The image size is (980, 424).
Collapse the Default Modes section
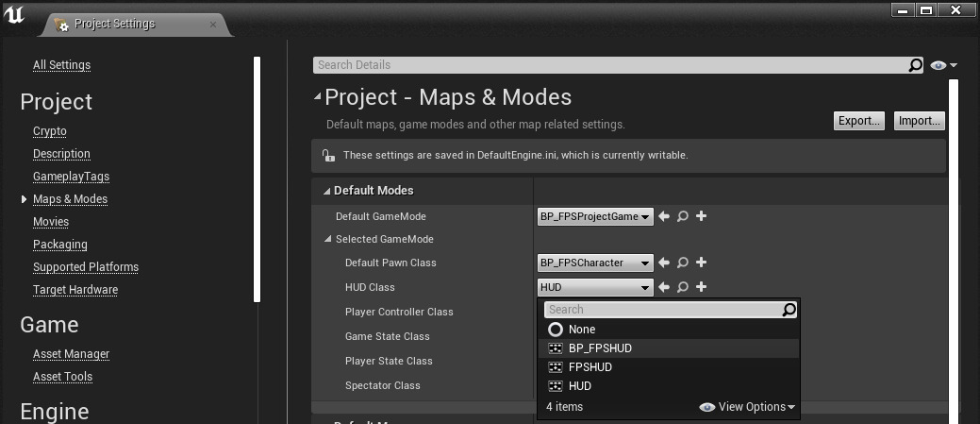tap(325, 191)
